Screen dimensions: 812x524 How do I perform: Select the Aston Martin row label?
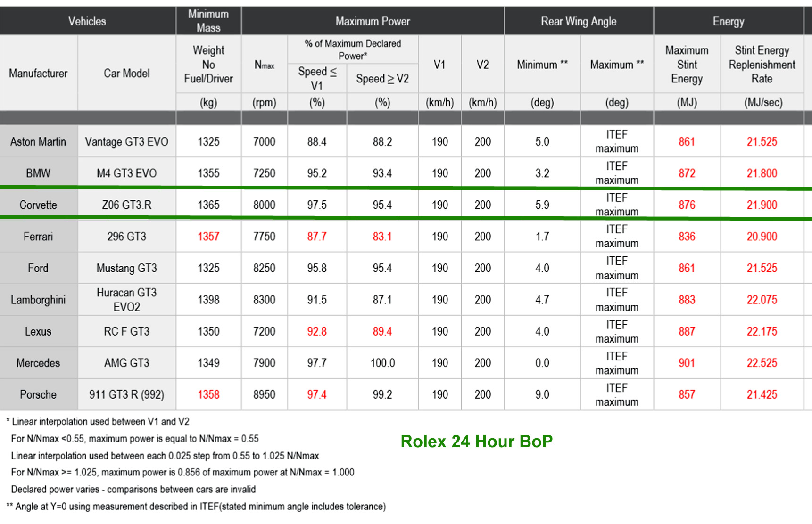click(x=38, y=142)
